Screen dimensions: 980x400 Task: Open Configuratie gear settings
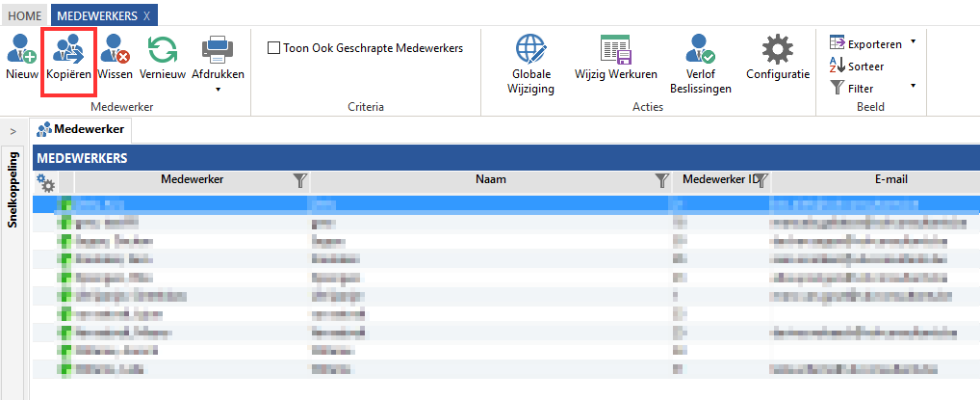pos(778,49)
